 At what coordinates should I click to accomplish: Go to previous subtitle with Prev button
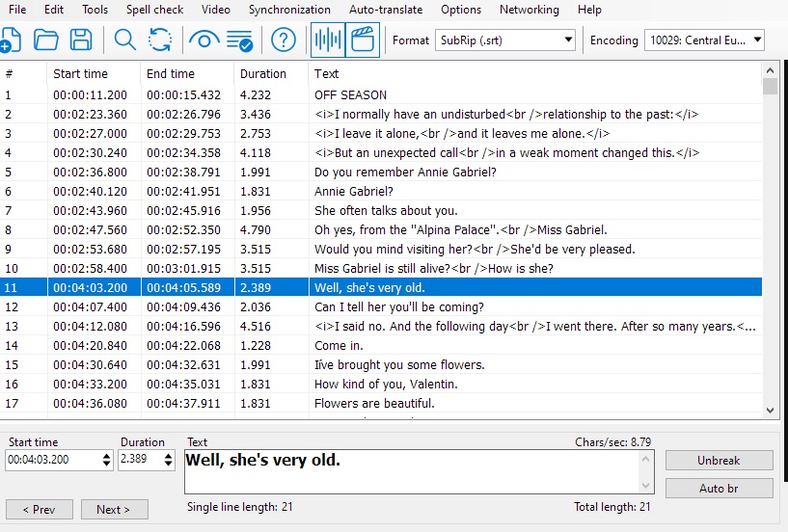[40, 510]
